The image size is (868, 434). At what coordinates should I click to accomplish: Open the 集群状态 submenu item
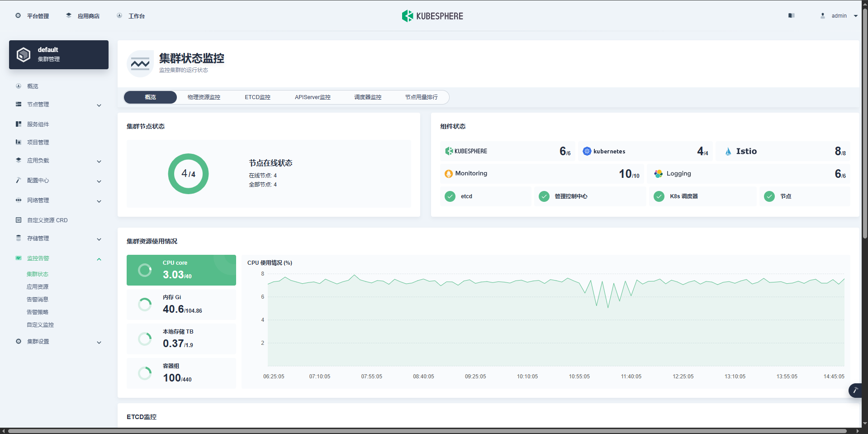pyautogui.click(x=38, y=274)
